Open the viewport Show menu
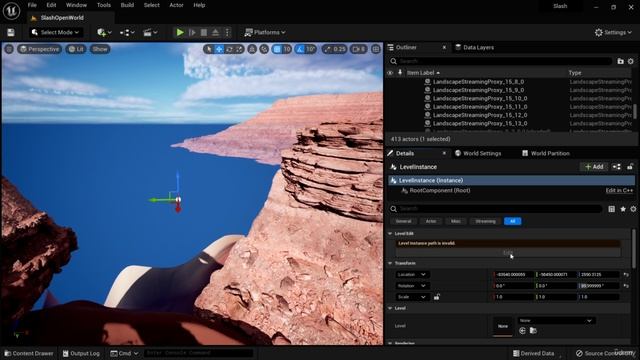 pyautogui.click(x=100, y=49)
